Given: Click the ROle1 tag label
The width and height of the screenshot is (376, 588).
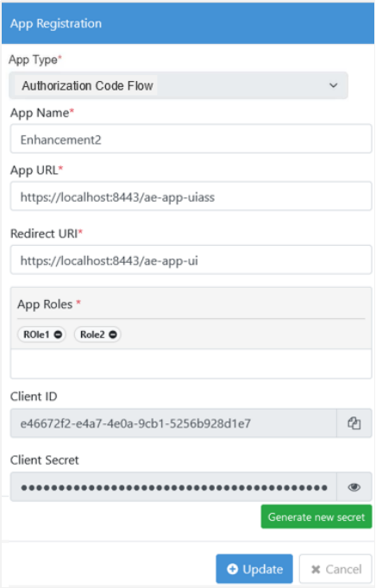Looking at the screenshot, I should [x=36, y=335].
